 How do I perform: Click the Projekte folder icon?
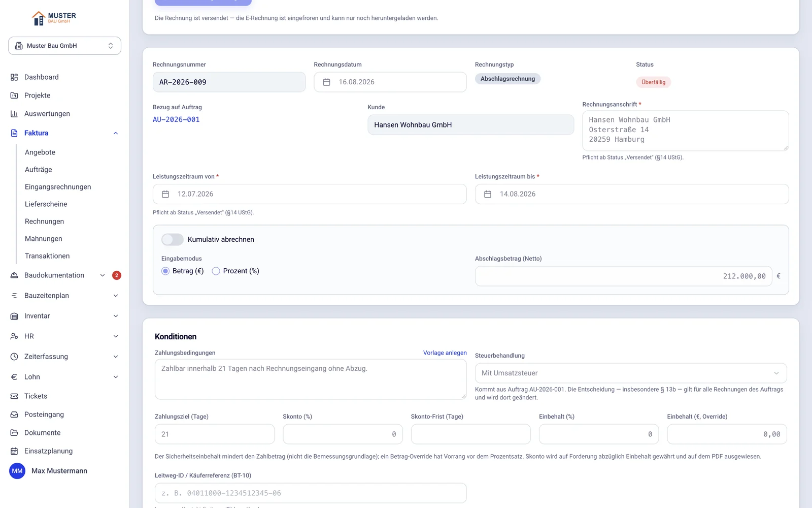pos(14,96)
